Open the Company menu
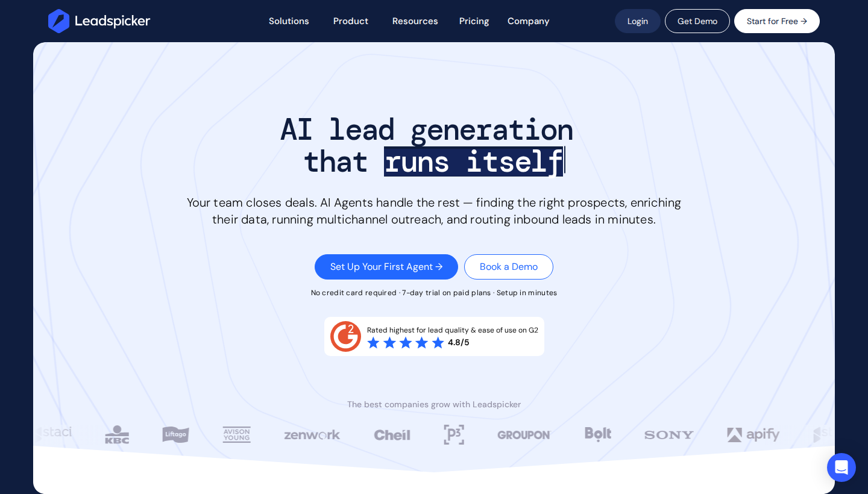Image resolution: width=868 pixels, height=494 pixels. 529,21
